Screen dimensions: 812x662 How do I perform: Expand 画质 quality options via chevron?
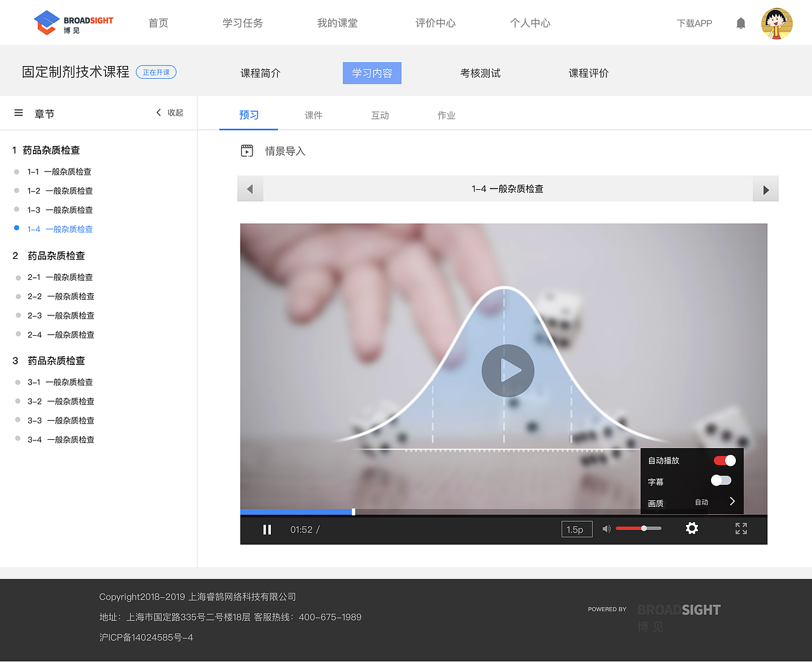pyautogui.click(x=732, y=501)
